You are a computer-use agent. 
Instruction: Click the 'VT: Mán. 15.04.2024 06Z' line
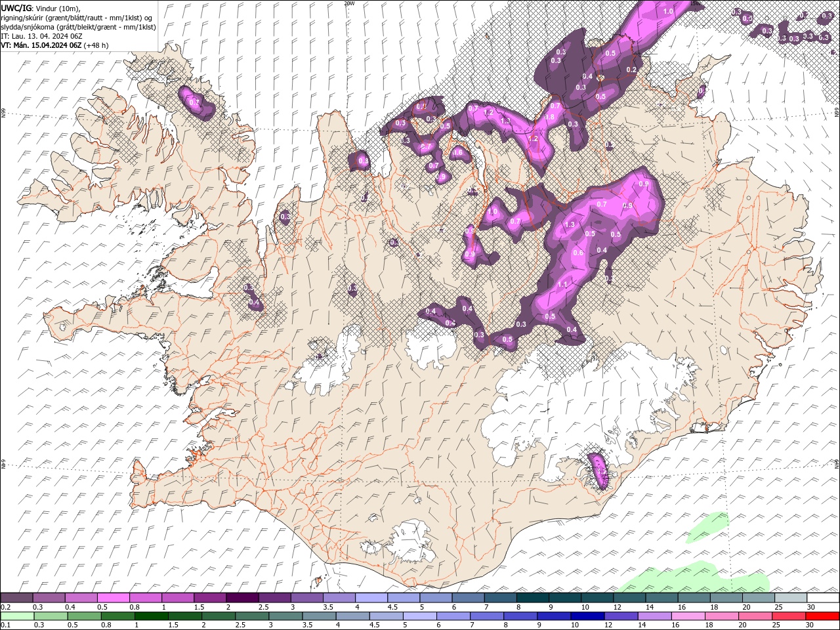[41, 45]
